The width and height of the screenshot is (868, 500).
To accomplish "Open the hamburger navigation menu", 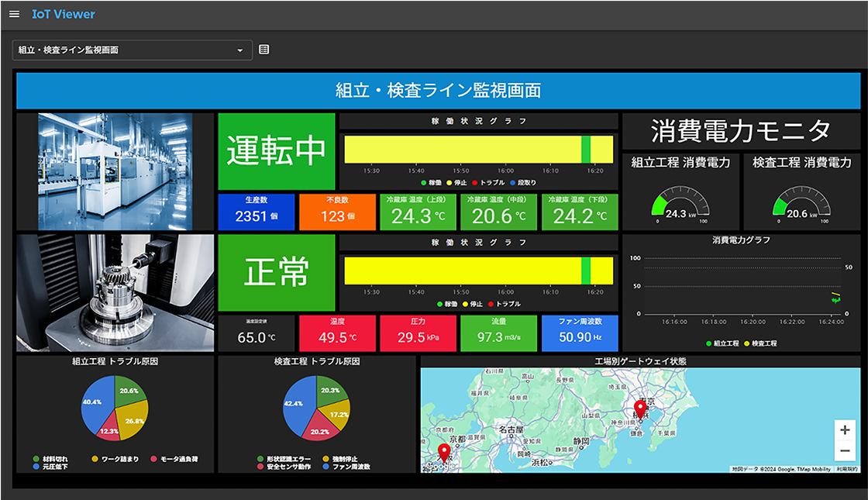I will (13, 14).
